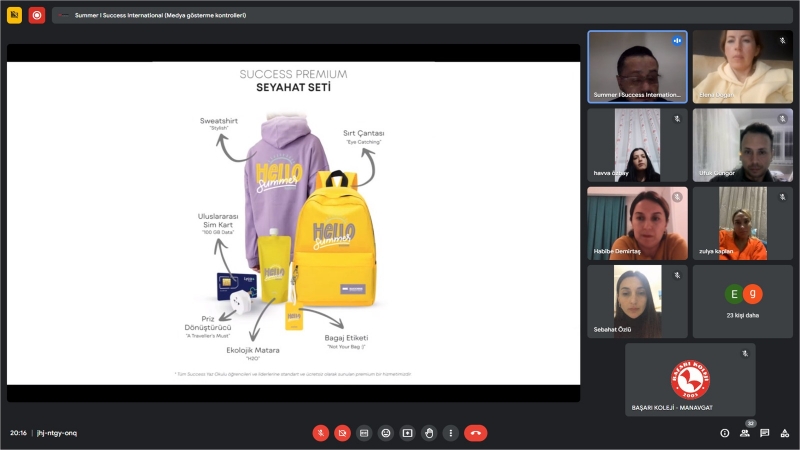Select Sebahat Özlü's video tile

click(637, 302)
